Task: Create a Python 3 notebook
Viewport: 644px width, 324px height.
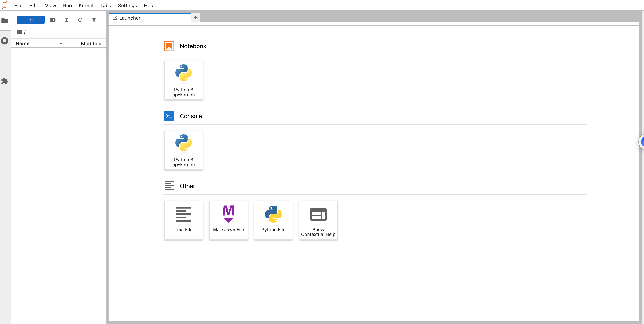Action: 183,80
